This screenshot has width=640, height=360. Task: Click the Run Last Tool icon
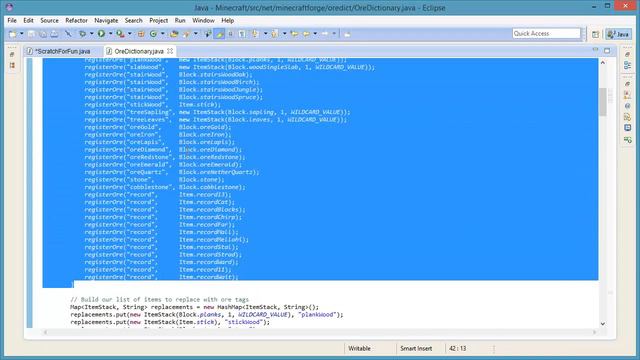pyautogui.click(x=120, y=34)
